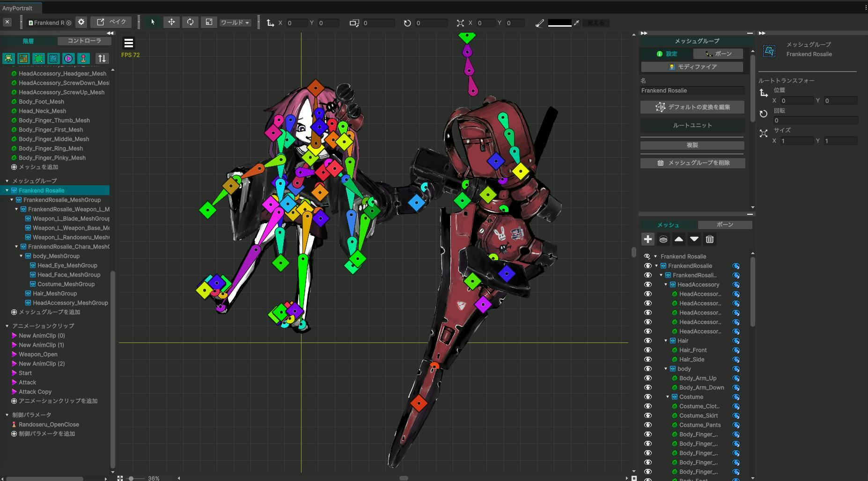This screenshot has height=481, width=868.
Task: Click the trash icon in mesh list
Action: click(710, 240)
